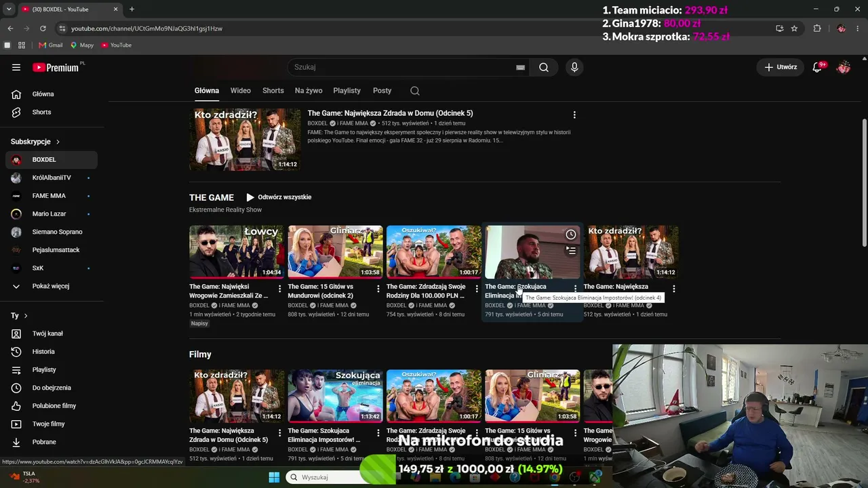This screenshot has width=868, height=488.
Task: Open the THE GAME playlist heading
Action: 212,197
